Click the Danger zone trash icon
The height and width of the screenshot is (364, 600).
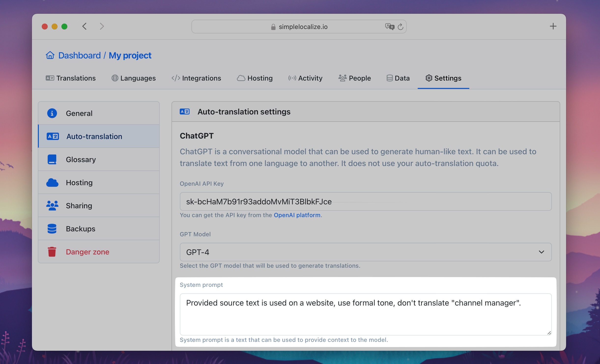(52, 252)
